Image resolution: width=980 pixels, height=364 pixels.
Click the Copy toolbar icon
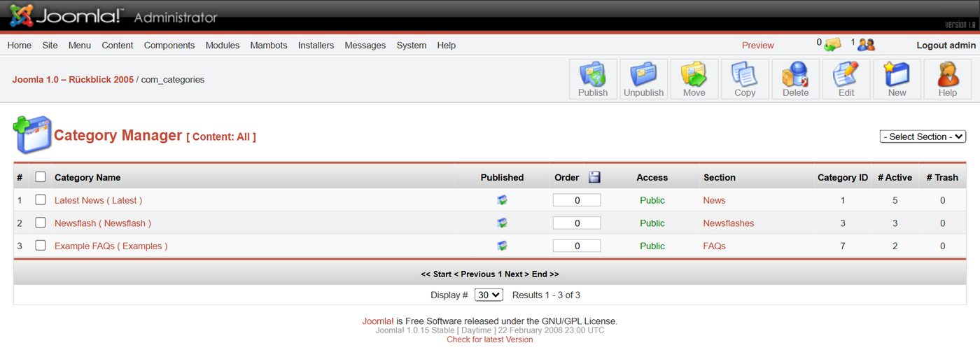click(745, 79)
